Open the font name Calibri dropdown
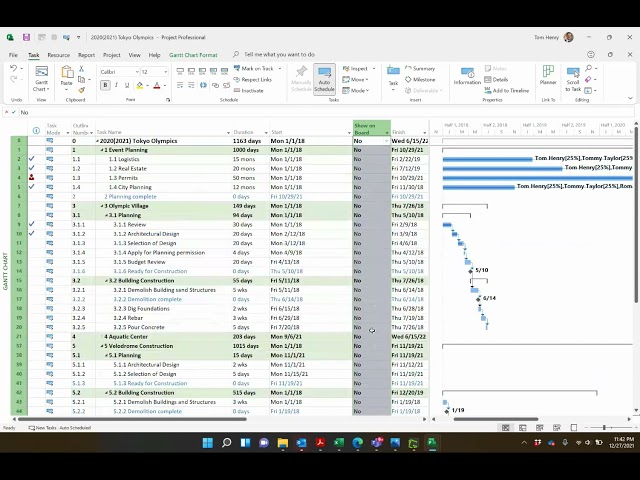This screenshot has height=480, width=640. (x=137, y=72)
